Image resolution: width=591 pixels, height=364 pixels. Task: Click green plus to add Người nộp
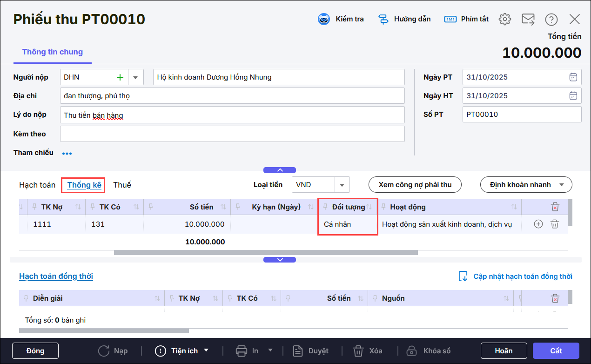coord(120,77)
